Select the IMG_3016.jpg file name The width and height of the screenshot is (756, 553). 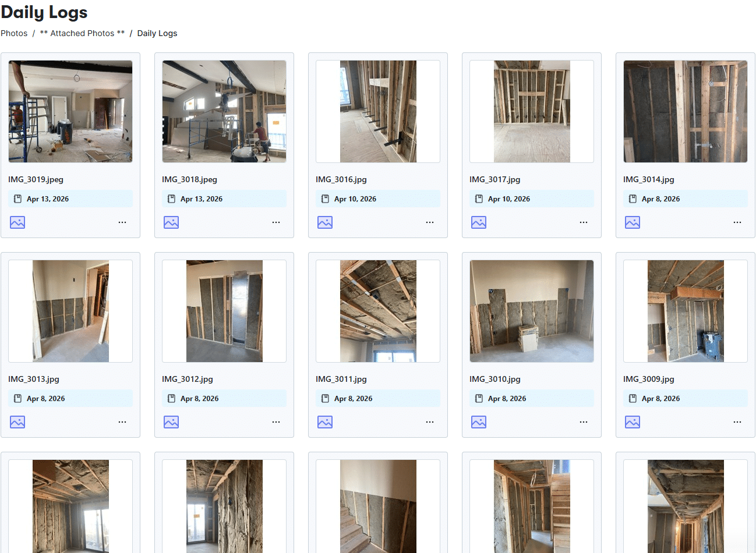tap(341, 179)
